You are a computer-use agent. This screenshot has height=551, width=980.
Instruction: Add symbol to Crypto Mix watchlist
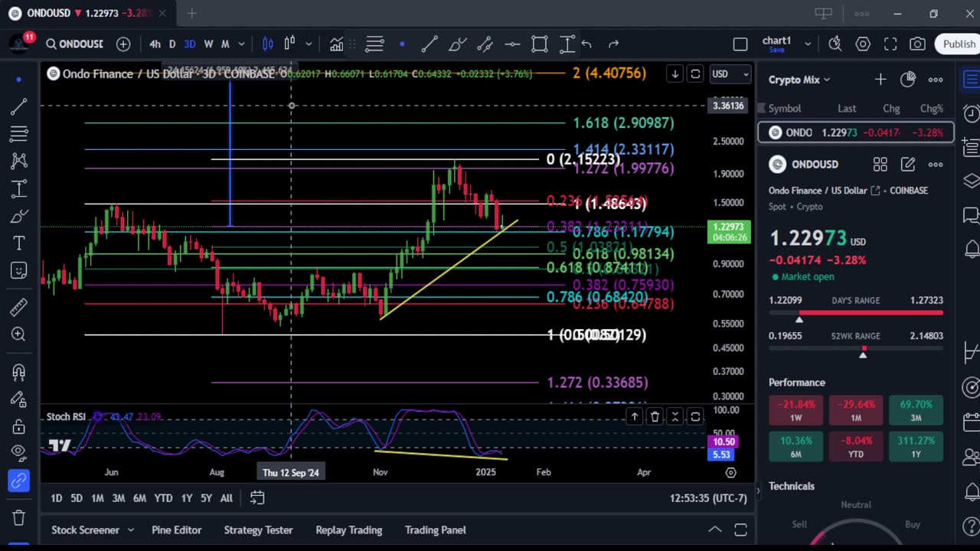tap(880, 79)
